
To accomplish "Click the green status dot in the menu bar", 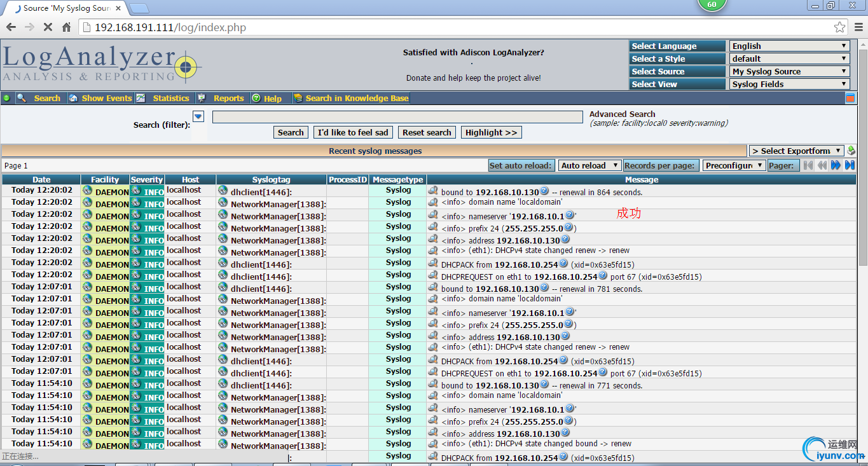I will click(x=7, y=98).
